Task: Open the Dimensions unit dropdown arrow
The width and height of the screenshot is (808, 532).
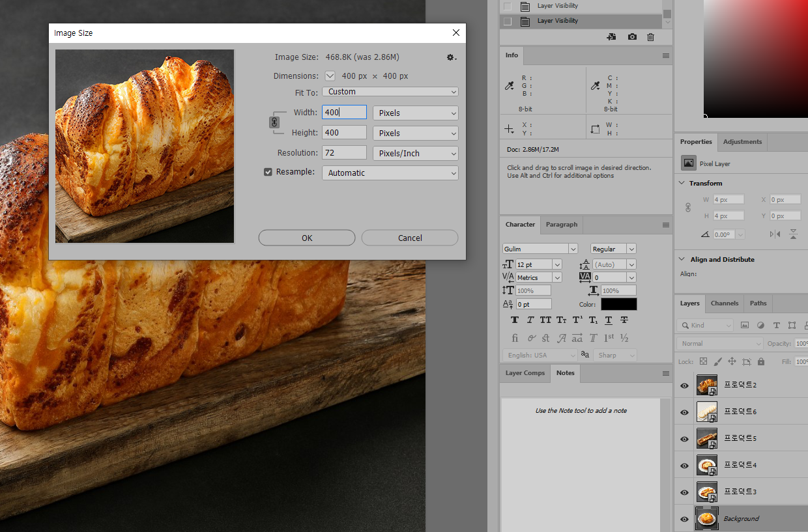Action: tap(330, 76)
